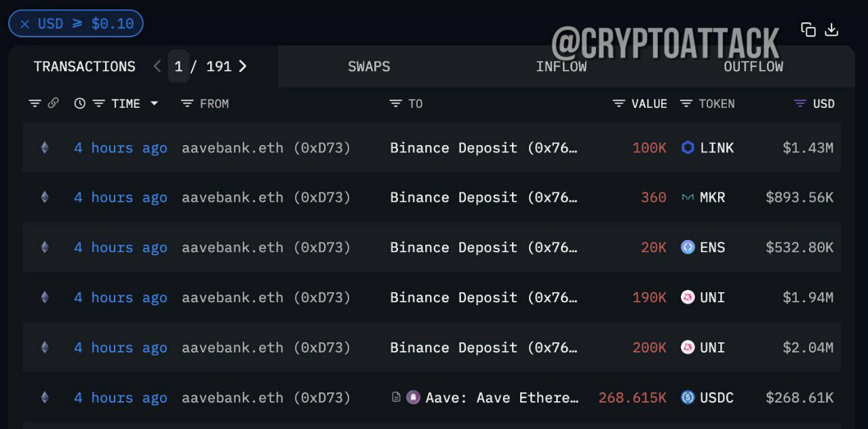Viewport: 868px width, 429px height.
Task: Click the clock icon beside TIME
Action: [80, 103]
